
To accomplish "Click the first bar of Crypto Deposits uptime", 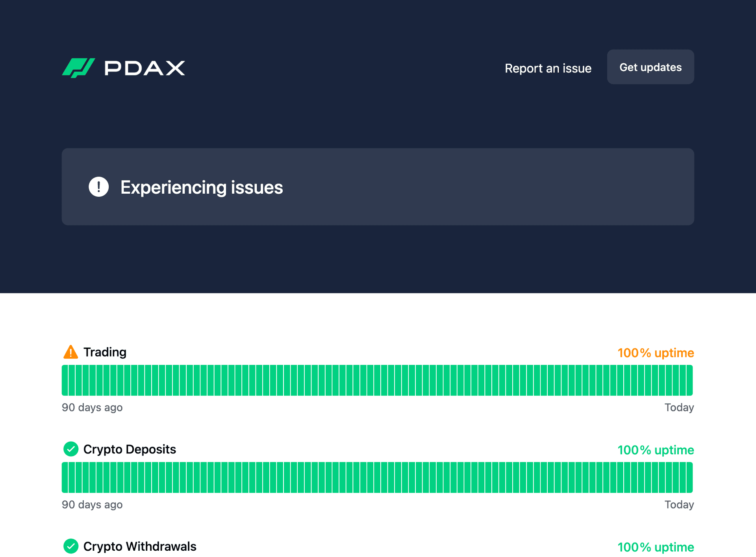I will (65, 477).
